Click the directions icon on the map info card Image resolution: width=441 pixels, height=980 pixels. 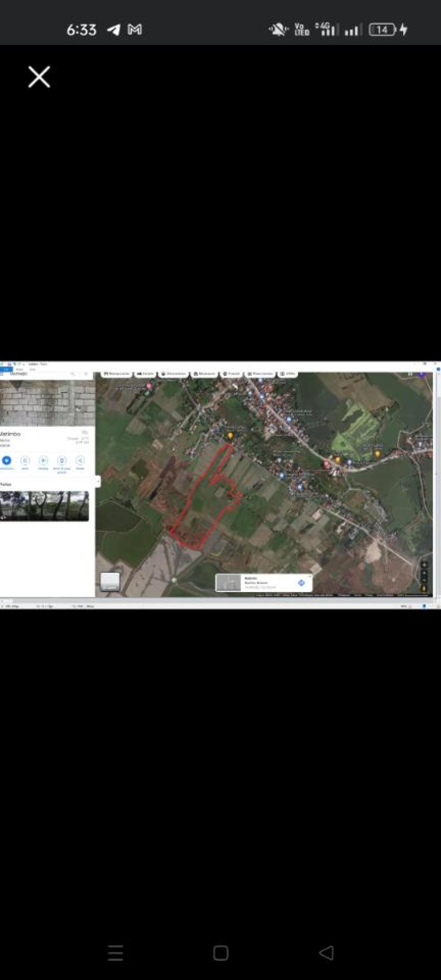301,583
